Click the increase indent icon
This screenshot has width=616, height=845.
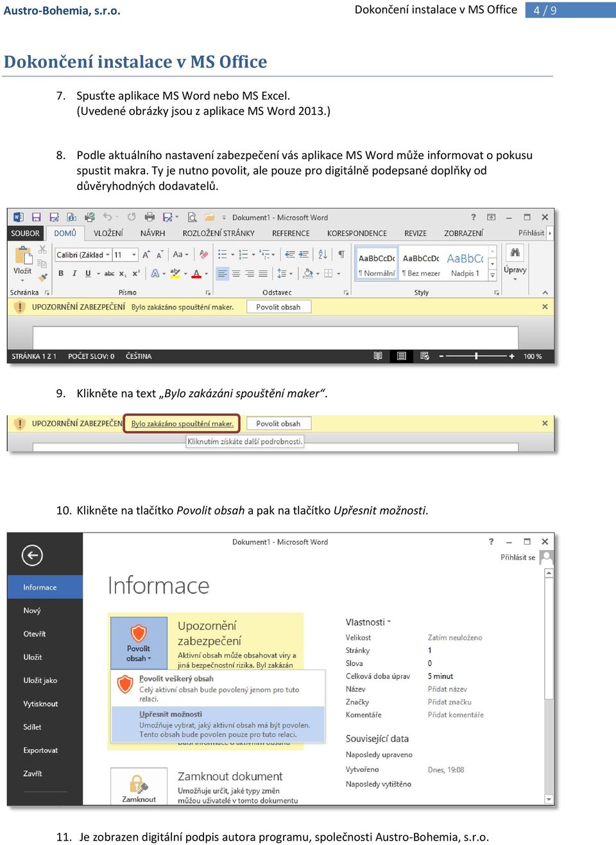coord(304,255)
